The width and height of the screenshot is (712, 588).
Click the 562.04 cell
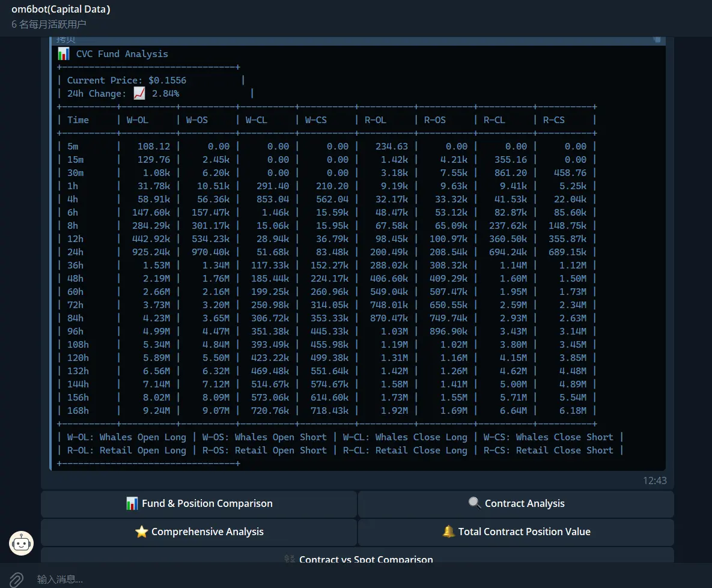pyautogui.click(x=332, y=199)
